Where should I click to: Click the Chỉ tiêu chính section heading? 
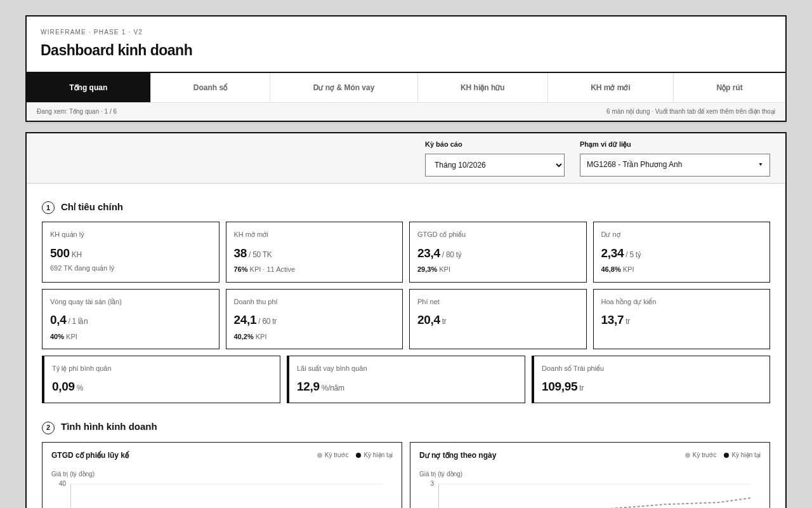92,207
